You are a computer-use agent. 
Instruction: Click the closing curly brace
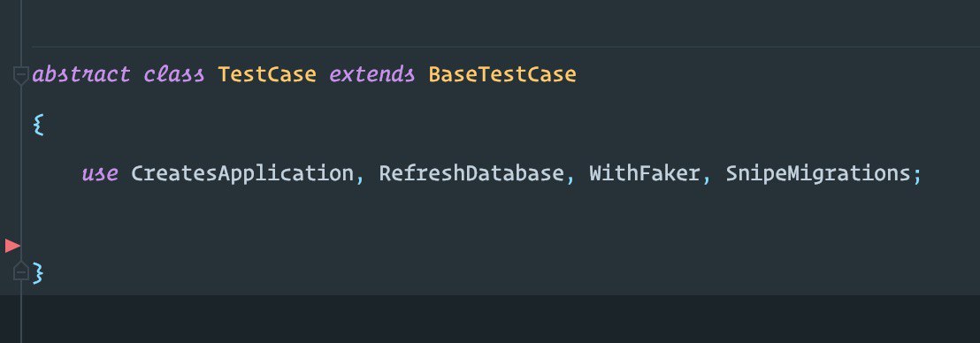(38, 273)
